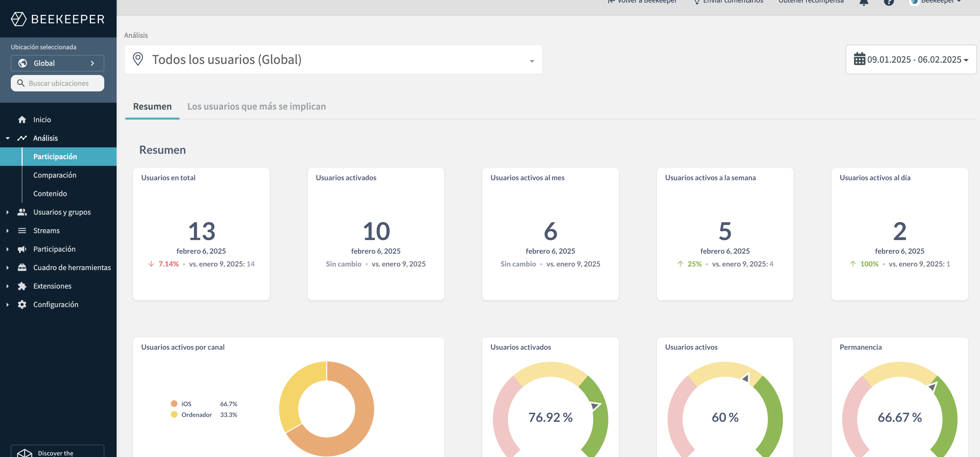The image size is (980, 457).
Task: Click the lines icon beside Streams
Action: 22,230
